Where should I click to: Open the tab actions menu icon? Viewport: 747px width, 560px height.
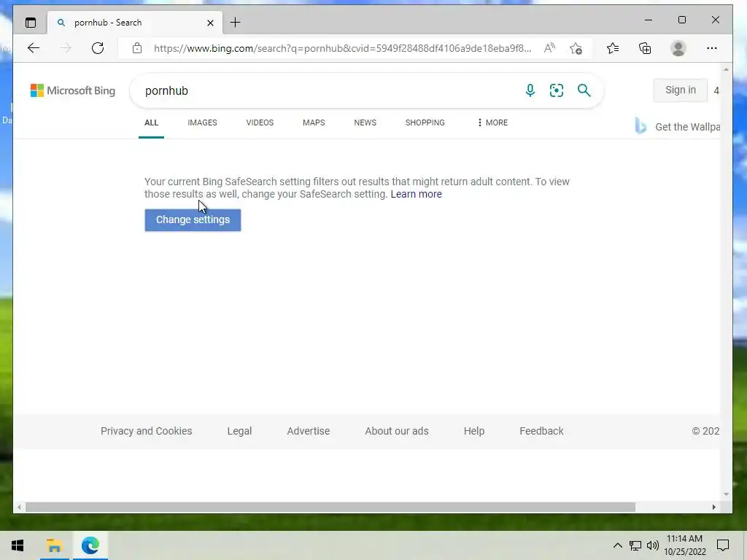click(31, 23)
